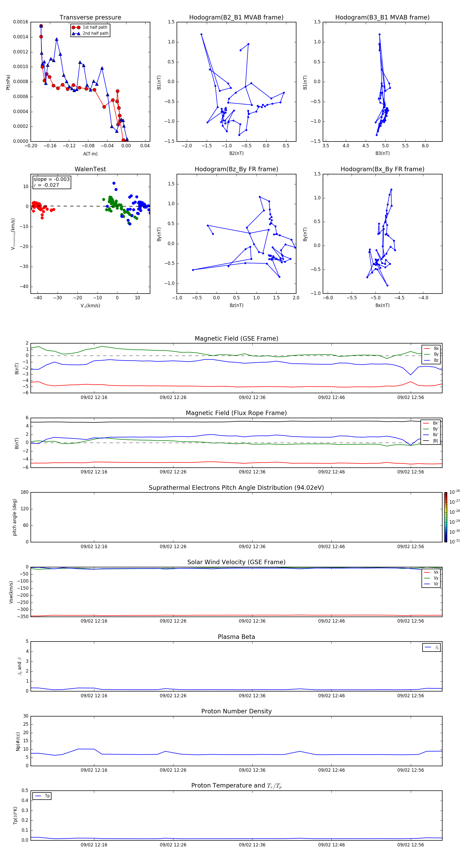
Task: Select 'Bz' in GSE magnetic field legend
Action: (431, 360)
